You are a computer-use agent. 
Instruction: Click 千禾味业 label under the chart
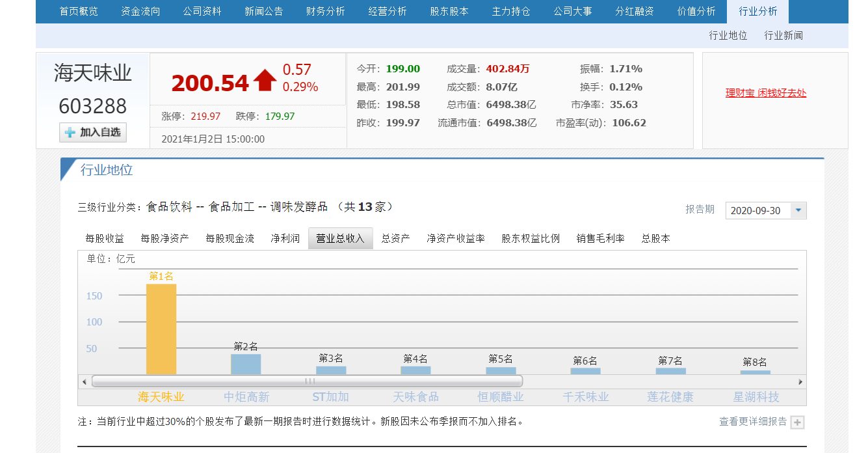tap(586, 397)
